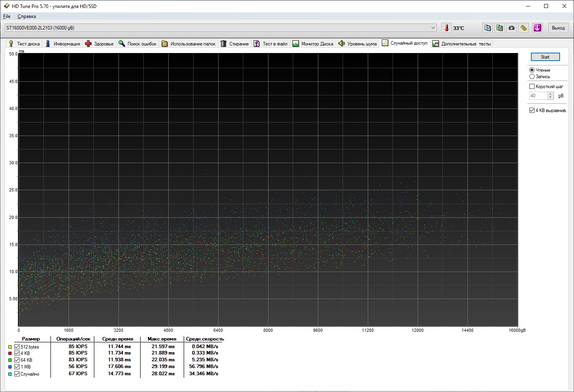The height and width of the screenshot is (392, 574).
Task: Select the Чтение radio button
Action: click(532, 70)
